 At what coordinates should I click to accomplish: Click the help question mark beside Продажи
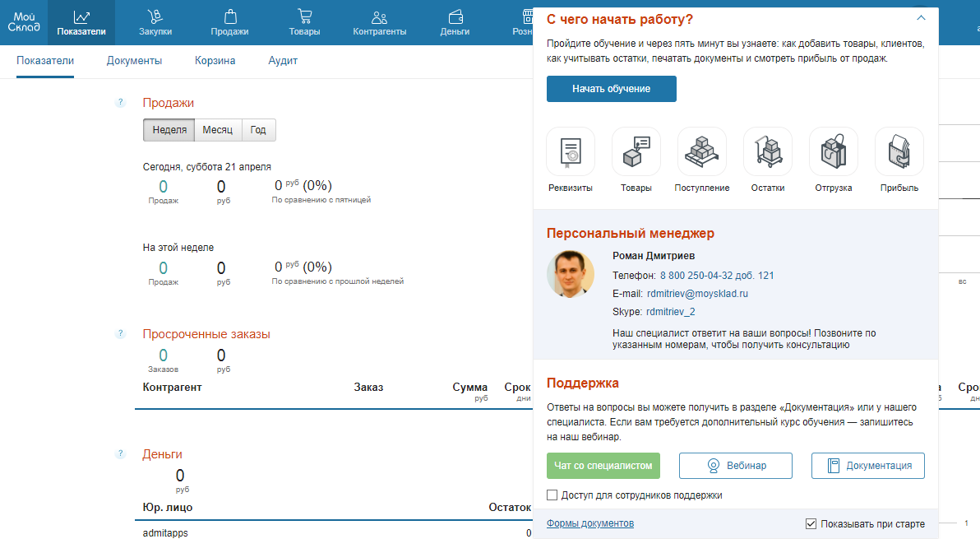(120, 103)
